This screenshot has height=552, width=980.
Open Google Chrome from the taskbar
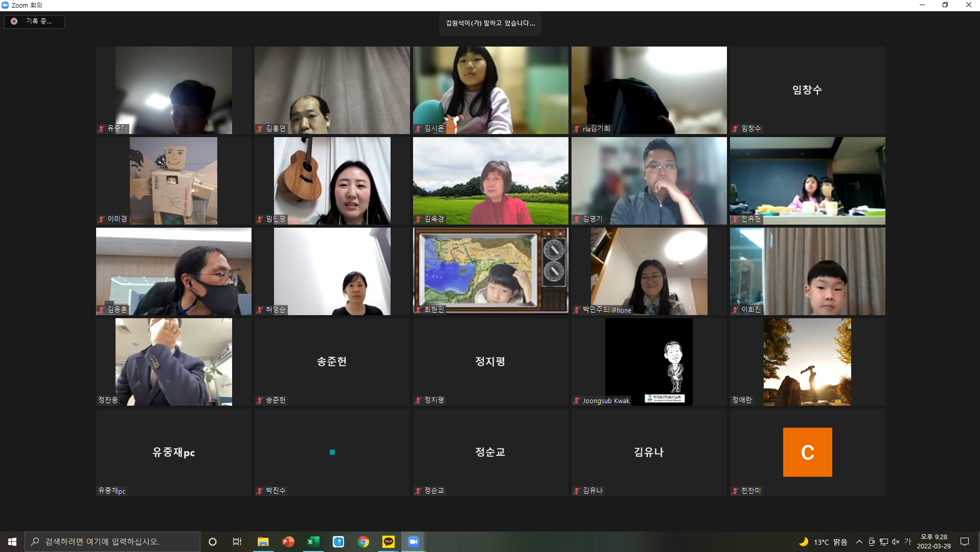click(363, 541)
